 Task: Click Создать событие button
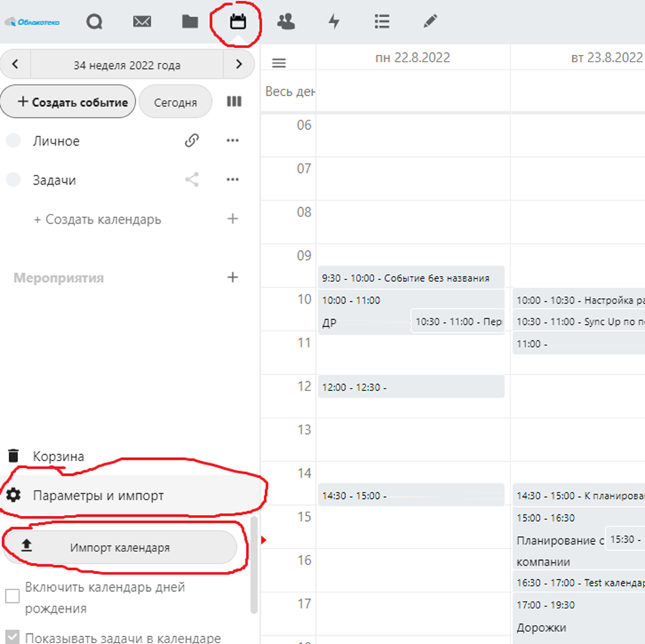68,102
